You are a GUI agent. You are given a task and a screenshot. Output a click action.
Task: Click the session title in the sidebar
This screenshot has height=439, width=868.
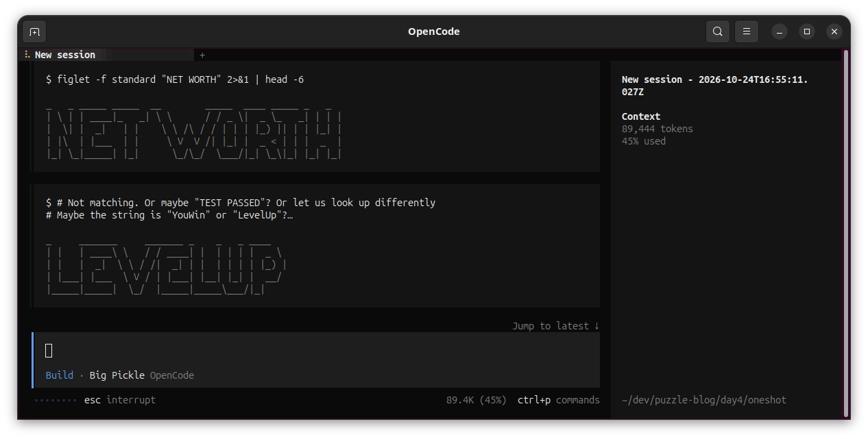pyautogui.click(x=715, y=86)
